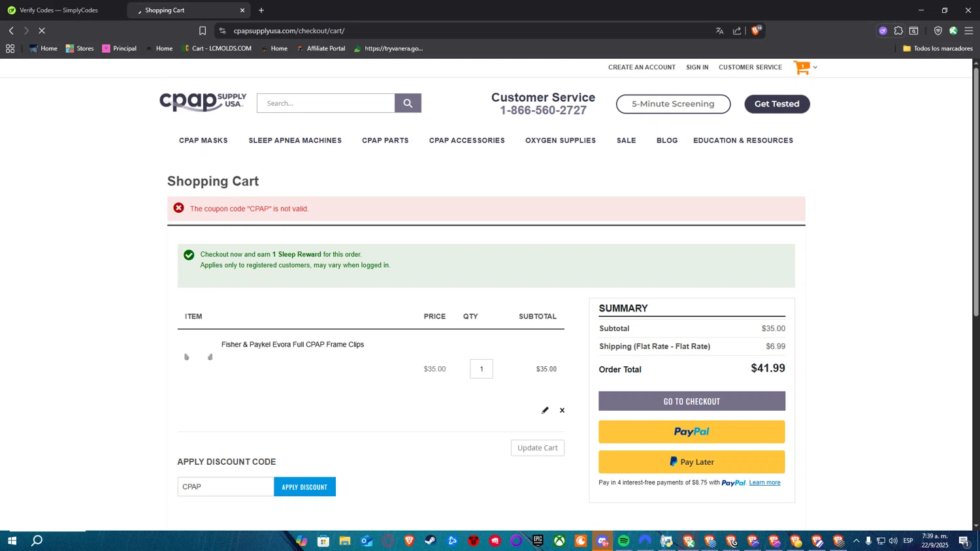Open CPAP Parts menu
This screenshot has height=551, width=980.
pyautogui.click(x=385, y=140)
